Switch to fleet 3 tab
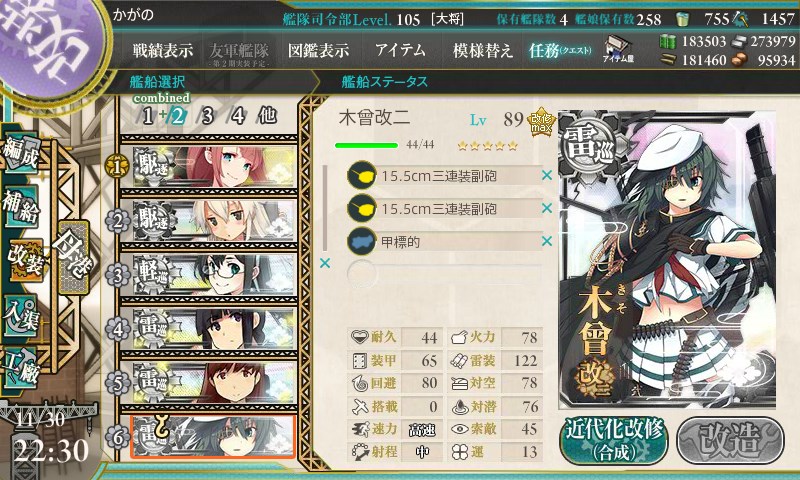This screenshot has height=480, width=800. pos(207,116)
